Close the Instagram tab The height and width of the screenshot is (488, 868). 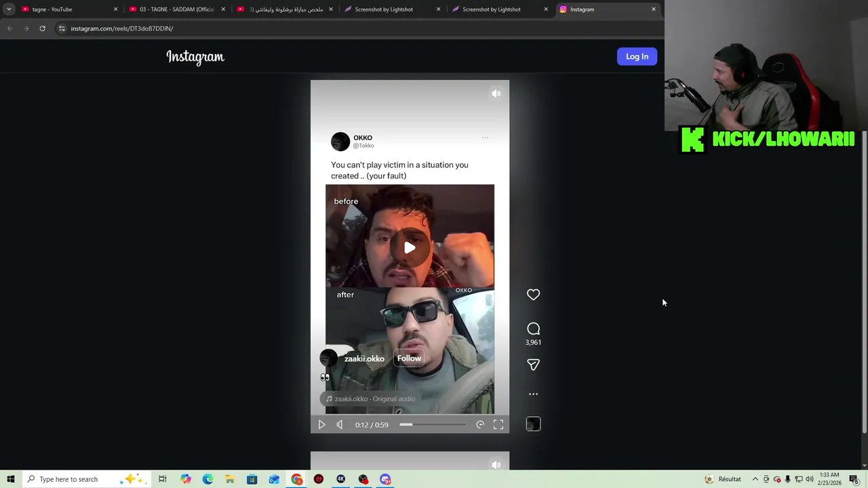point(653,9)
